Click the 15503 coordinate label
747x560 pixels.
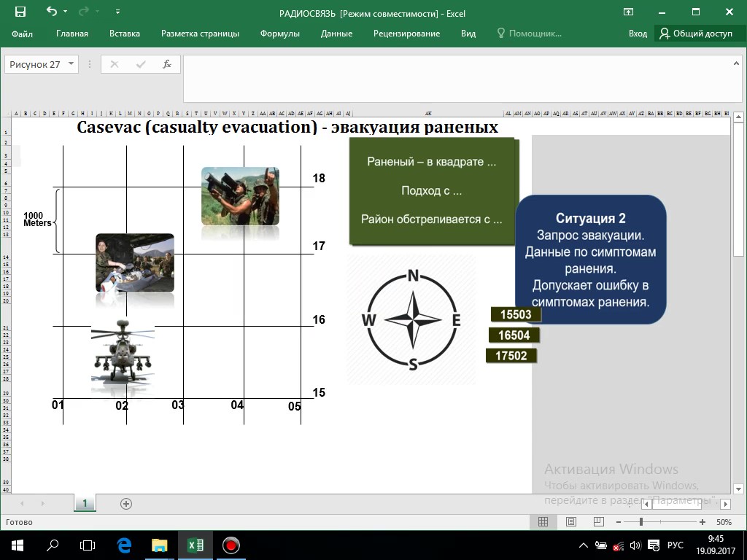pos(516,314)
